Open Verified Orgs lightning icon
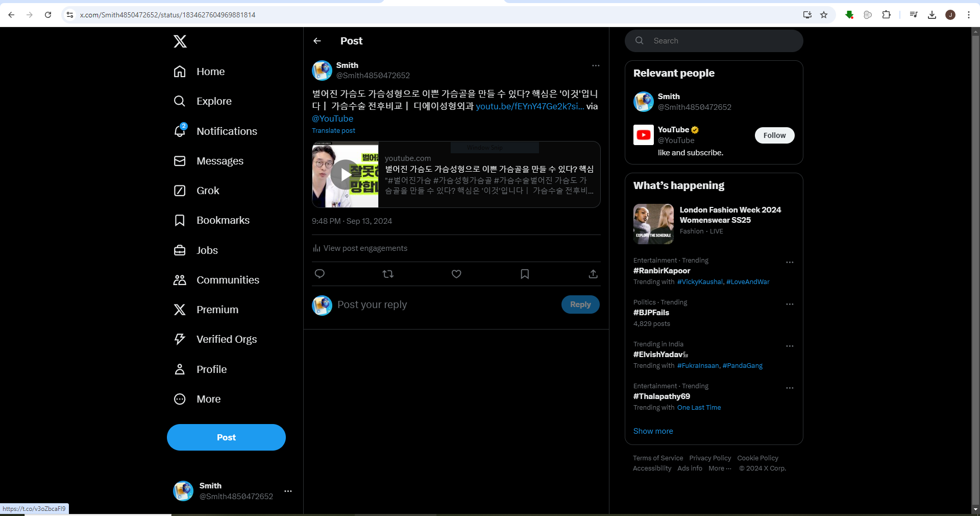 pos(180,339)
